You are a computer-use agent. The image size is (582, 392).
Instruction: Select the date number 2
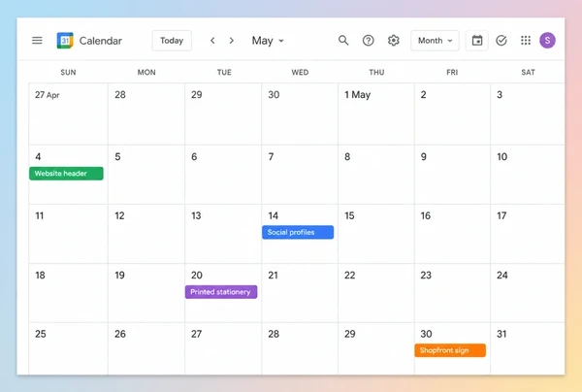click(424, 95)
